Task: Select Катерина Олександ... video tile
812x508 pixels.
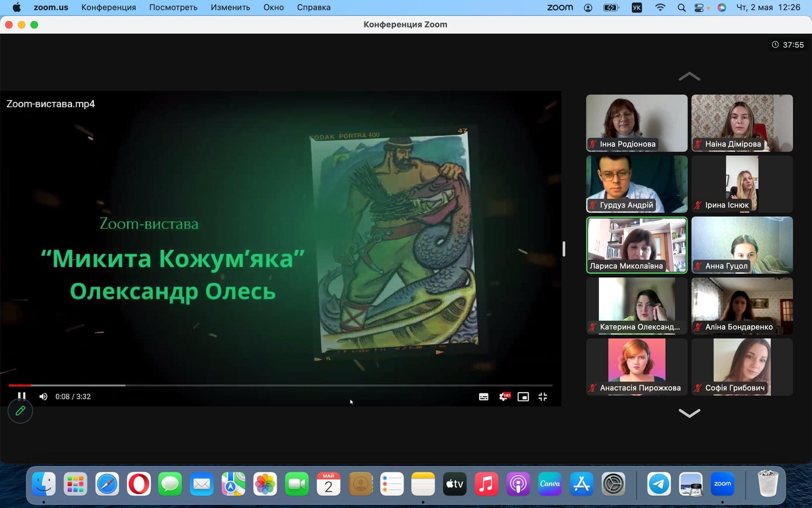Action: tap(637, 306)
